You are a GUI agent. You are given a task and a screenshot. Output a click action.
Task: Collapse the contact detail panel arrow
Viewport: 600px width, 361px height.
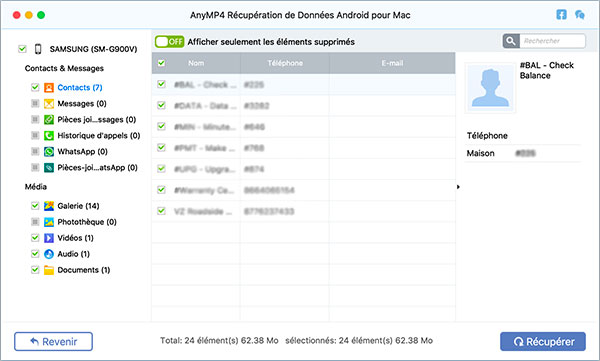[x=458, y=187]
